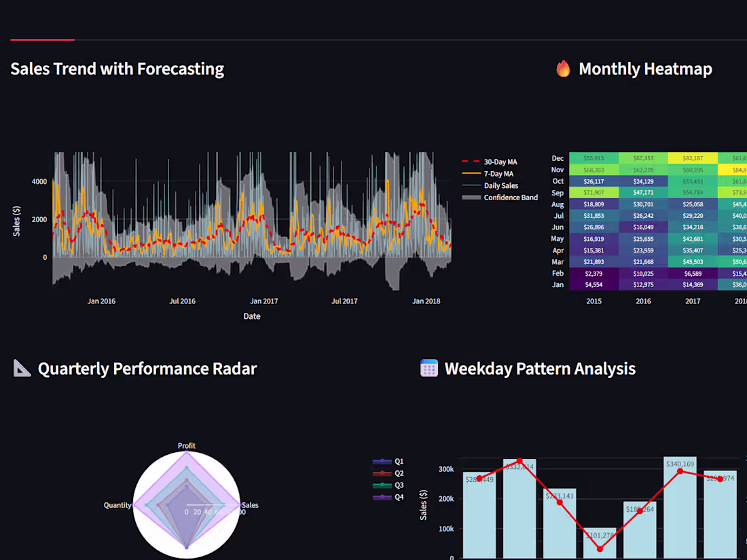Toggle the Q1 series in the radar legend
This screenshot has width=747, height=560.
[382, 460]
